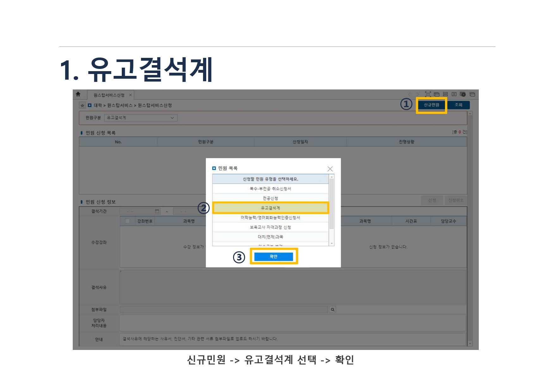The image size is (555, 392).
Task: Click the 조회 button
Action: click(x=459, y=105)
